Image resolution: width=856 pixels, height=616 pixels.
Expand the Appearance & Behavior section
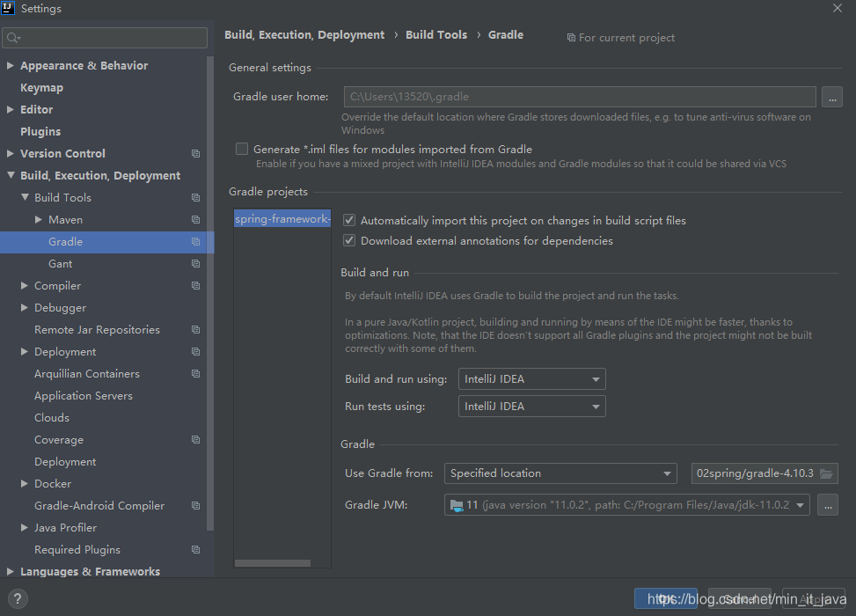10,65
